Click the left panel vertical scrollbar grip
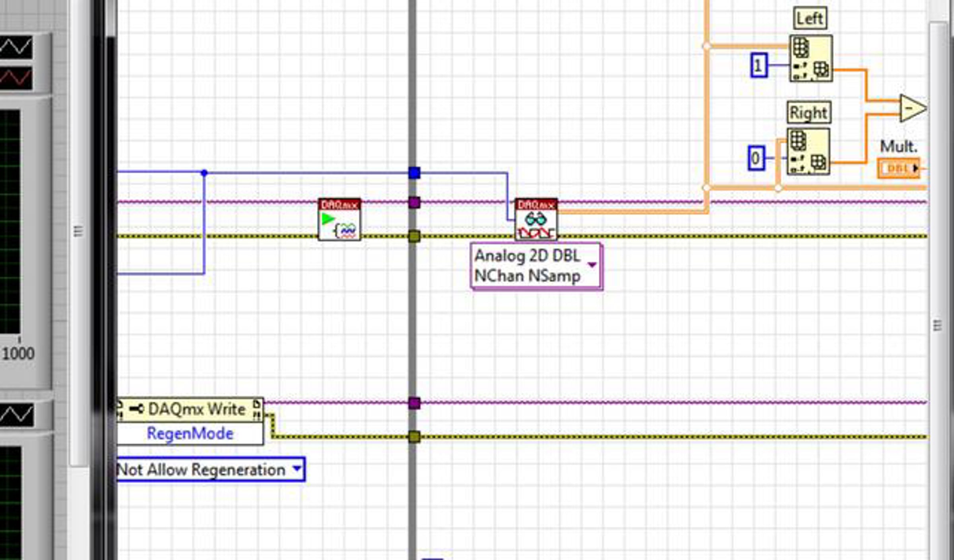This screenshot has height=560, width=954. click(78, 231)
